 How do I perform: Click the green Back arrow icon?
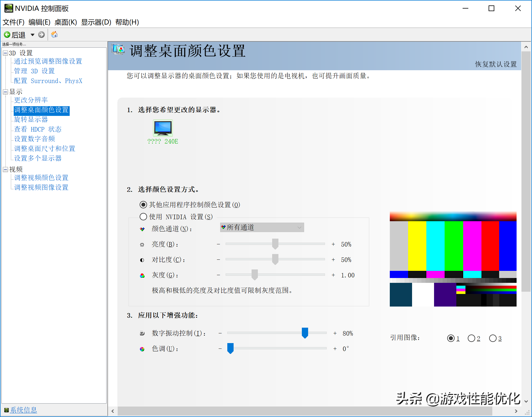[7, 35]
